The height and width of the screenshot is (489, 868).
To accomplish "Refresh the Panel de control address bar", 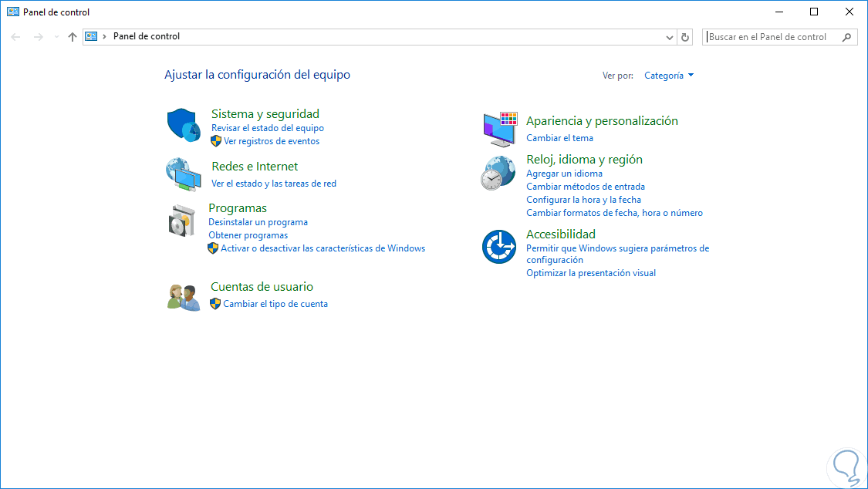I will pos(685,37).
